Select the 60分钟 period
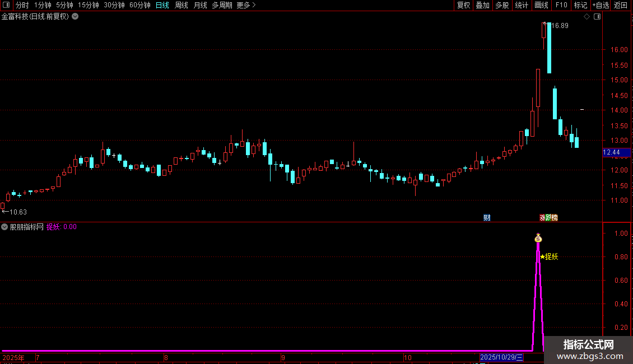 click(139, 5)
